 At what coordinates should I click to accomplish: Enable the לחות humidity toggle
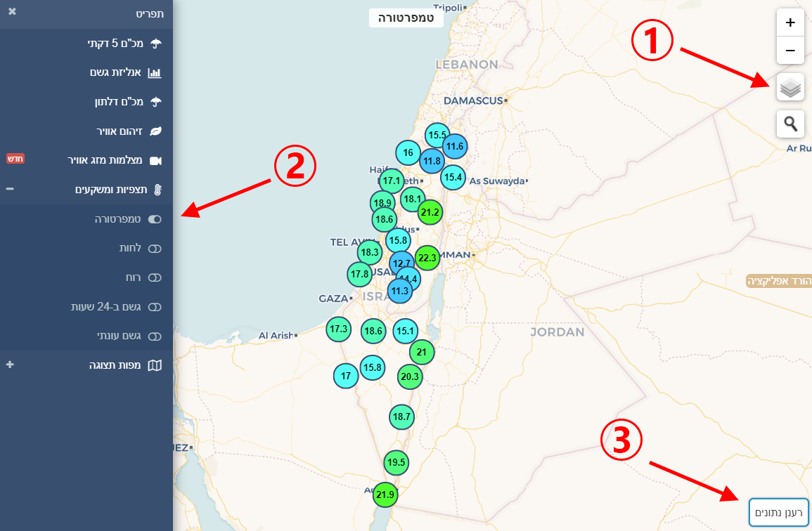tap(155, 249)
